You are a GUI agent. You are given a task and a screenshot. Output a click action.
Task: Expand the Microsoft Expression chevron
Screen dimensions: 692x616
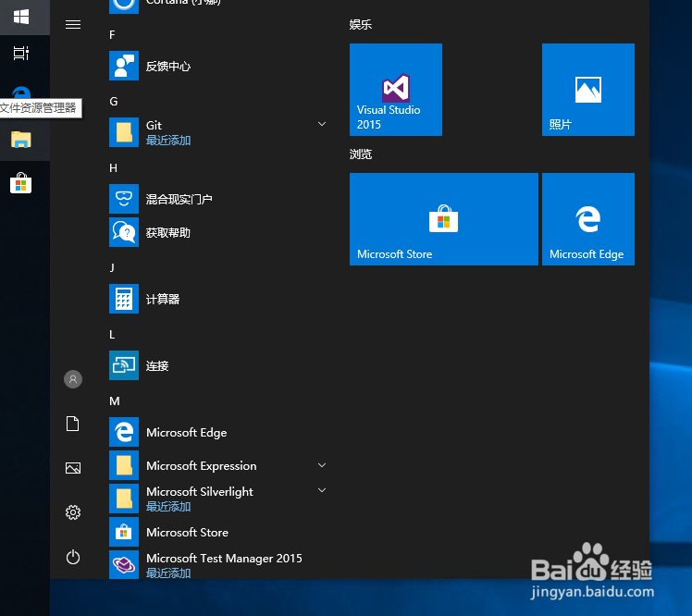322,465
